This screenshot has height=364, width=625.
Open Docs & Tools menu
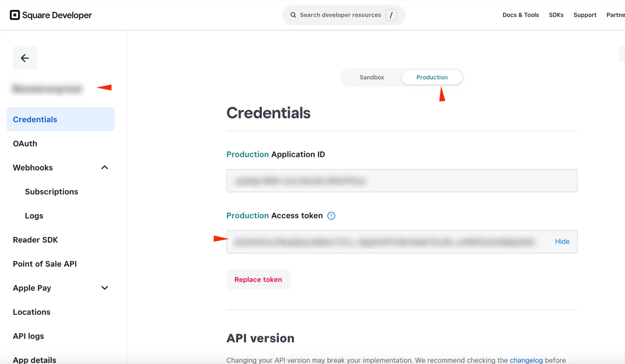click(x=521, y=15)
